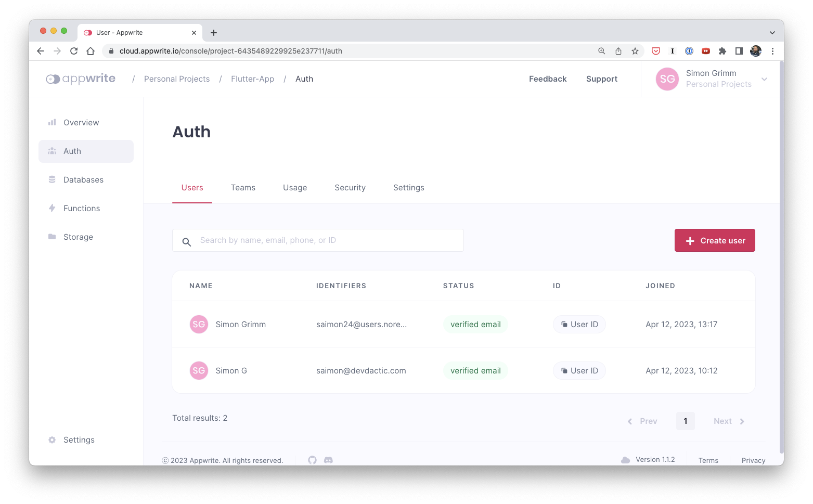Click the browser forward arrow
Image resolution: width=813 pixels, height=504 pixels.
[57, 51]
